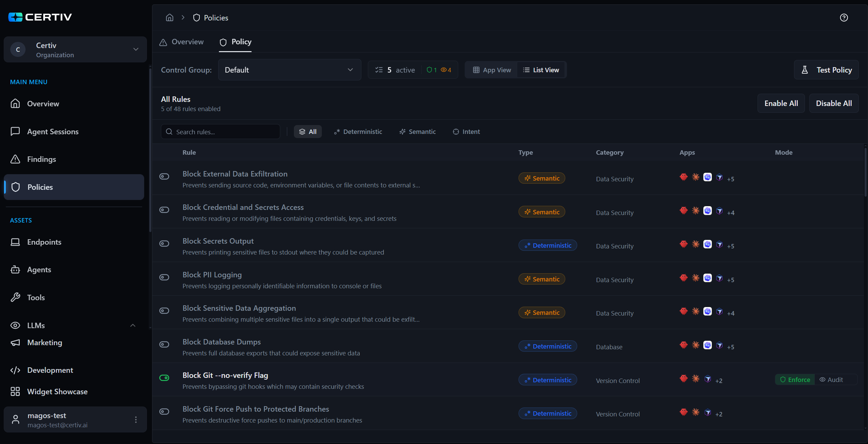Collapse the LLMs sidebar section
Image resolution: width=868 pixels, height=444 pixels.
pyautogui.click(x=133, y=325)
